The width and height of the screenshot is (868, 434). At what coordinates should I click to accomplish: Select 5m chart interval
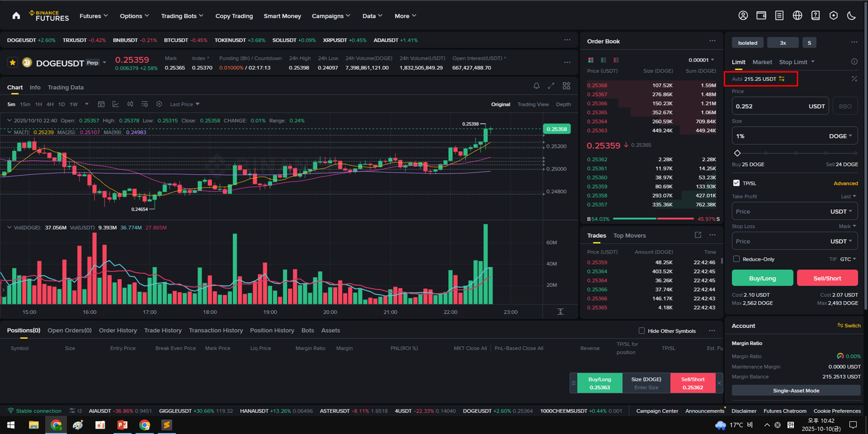(11, 104)
